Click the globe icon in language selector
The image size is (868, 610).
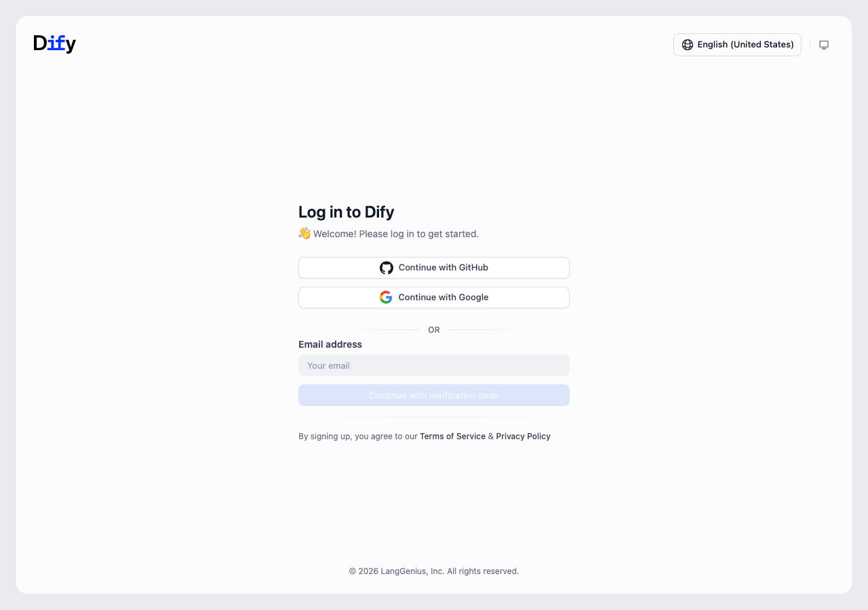[x=687, y=45]
